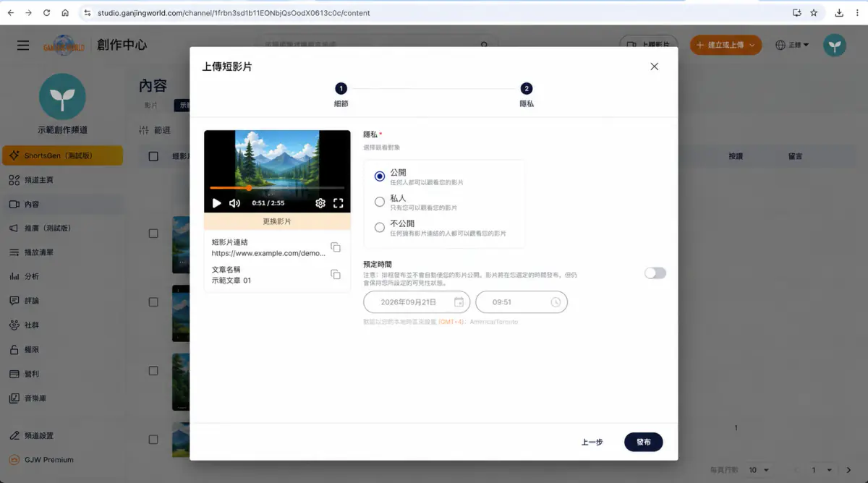The image size is (868, 483).
Task: Click 建立或上傳 button in header
Action: pyautogui.click(x=726, y=45)
